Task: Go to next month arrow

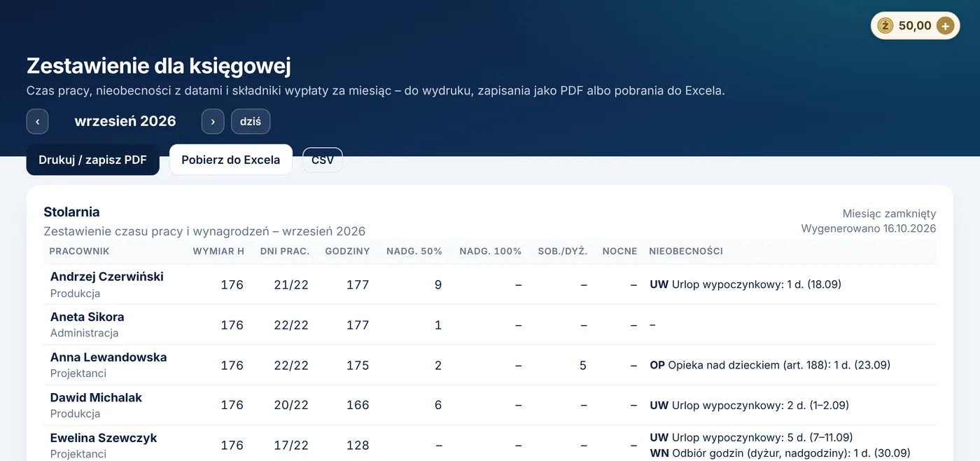Action: coord(213,121)
